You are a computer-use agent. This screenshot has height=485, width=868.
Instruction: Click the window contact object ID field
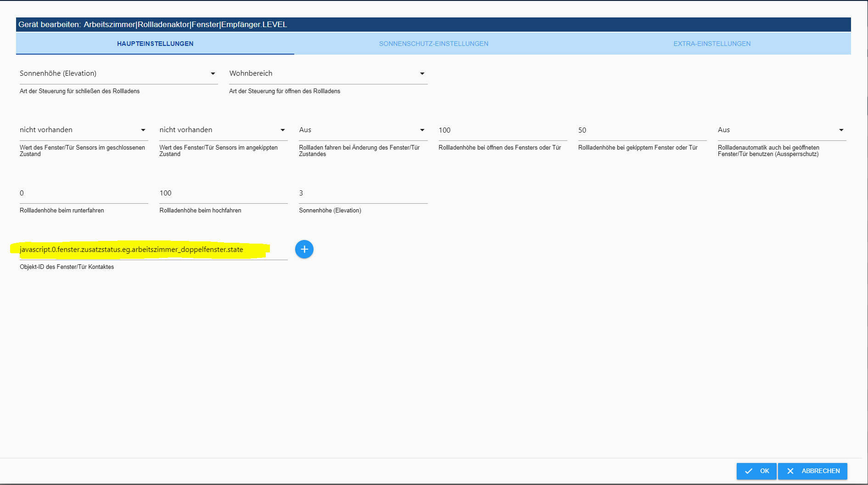click(153, 250)
